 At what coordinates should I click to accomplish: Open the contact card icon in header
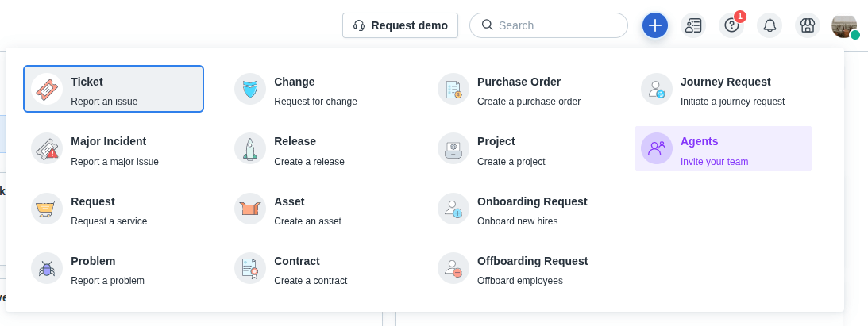693,25
